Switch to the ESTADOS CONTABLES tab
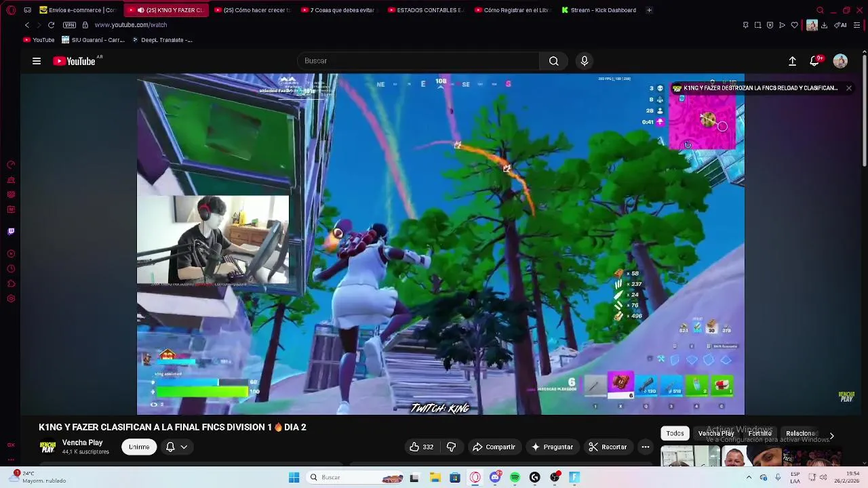The width and height of the screenshot is (868, 488). [425, 10]
